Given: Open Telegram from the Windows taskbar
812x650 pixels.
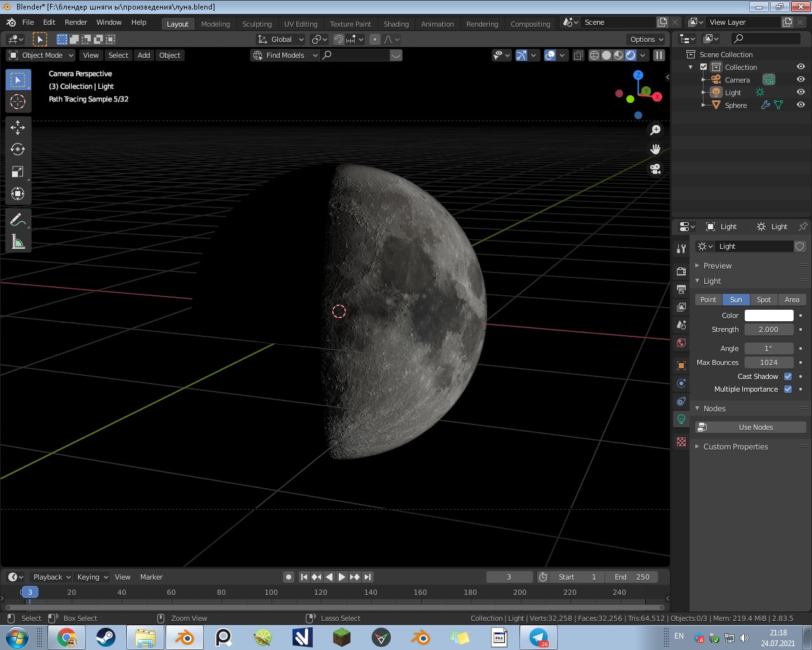Looking at the screenshot, I should [539, 637].
